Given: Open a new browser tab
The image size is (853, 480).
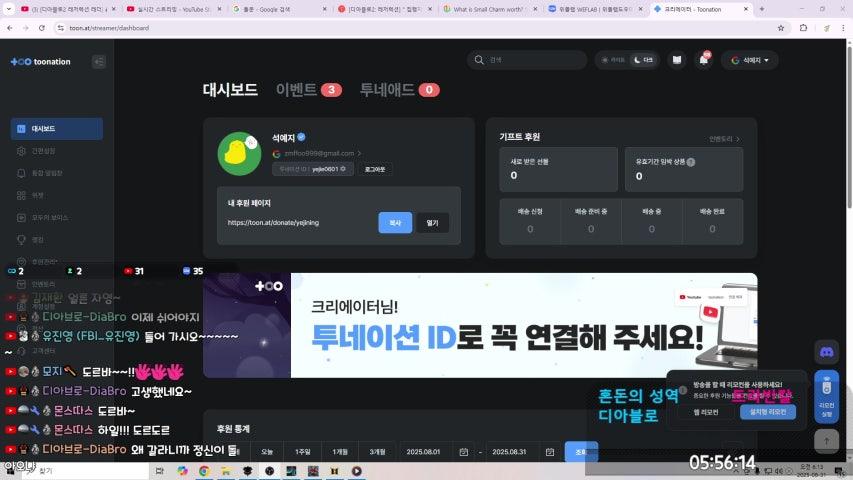Looking at the screenshot, I should (x=762, y=9).
